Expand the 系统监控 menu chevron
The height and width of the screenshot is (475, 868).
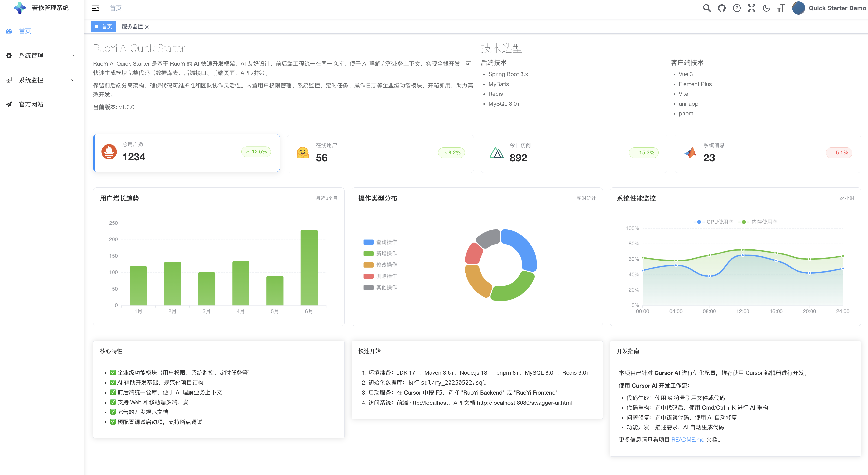tap(73, 80)
